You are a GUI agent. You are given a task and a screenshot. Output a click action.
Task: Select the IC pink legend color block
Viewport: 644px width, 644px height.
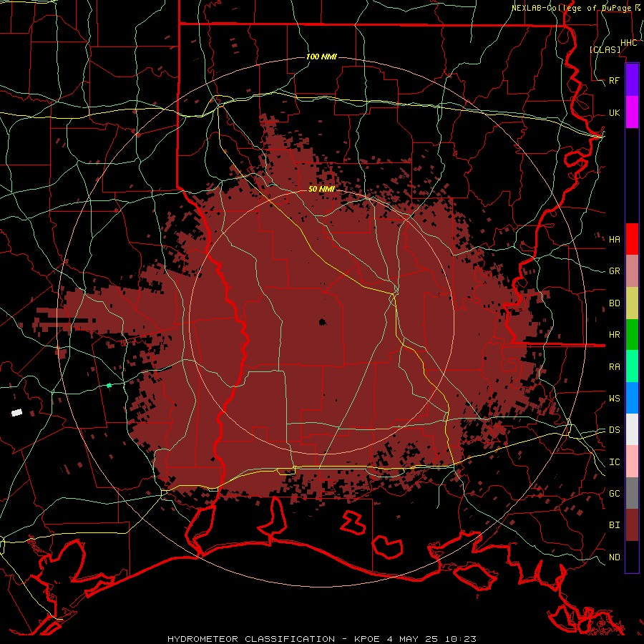tap(632, 462)
